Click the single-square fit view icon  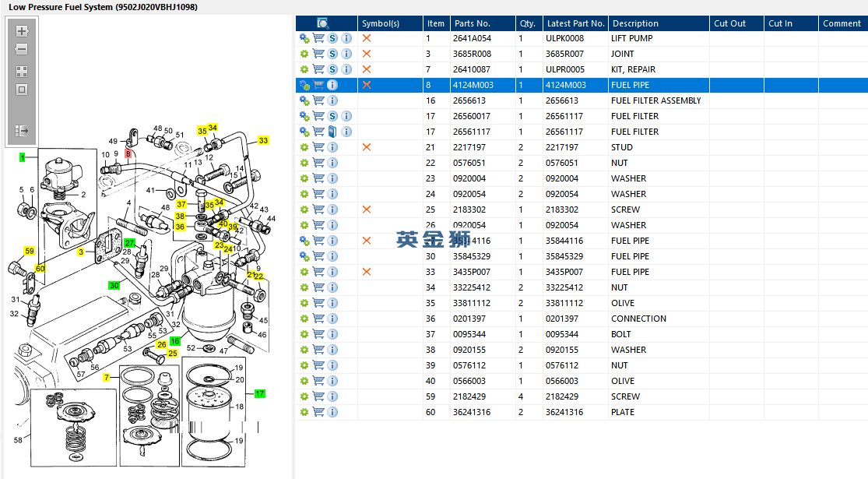(x=22, y=90)
